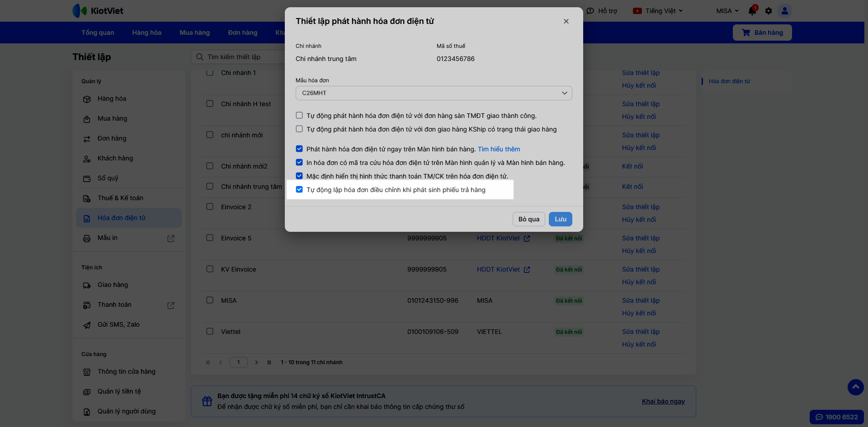
Task: Close the e-invoice setup dialog
Action: click(x=566, y=21)
